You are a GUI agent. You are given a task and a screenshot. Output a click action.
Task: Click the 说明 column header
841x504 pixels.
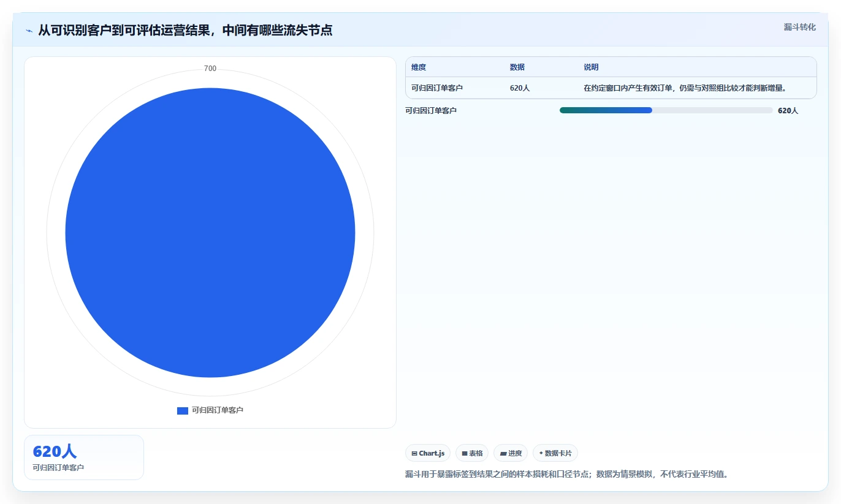[x=591, y=67]
